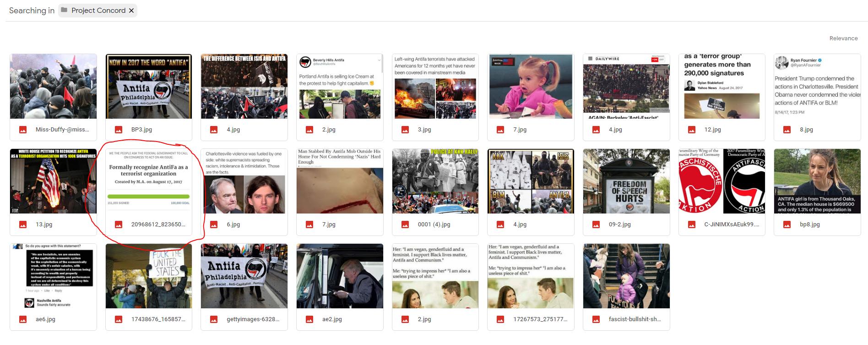The width and height of the screenshot is (868, 345).
Task: Click the image icon beside 17267573_275177...
Action: (500, 319)
